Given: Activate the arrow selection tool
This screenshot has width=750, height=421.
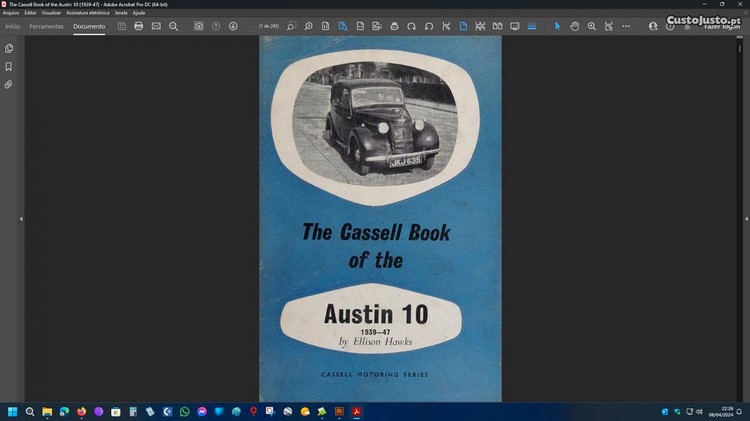Looking at the screenshot, I should click(x=557, y=26).
